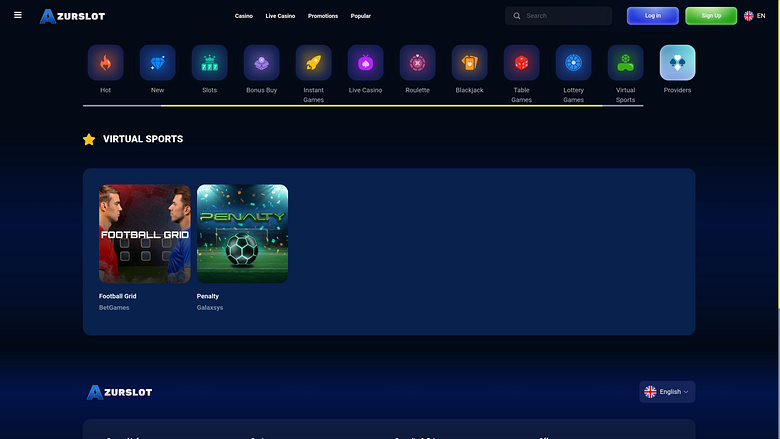Click the Football Grid title text

[x=117, y=296]
